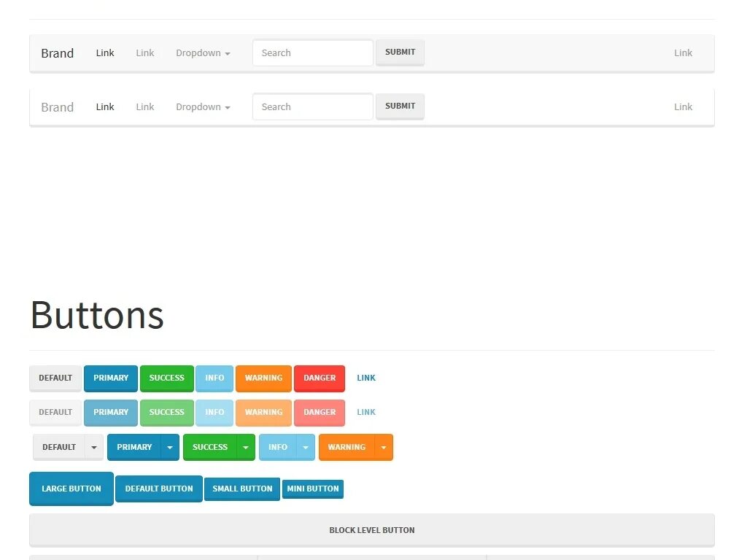The height and width of the screenshot is (560, 747).
Task: Focus the Search field in second navbar
Action: [x=312, y=106]
